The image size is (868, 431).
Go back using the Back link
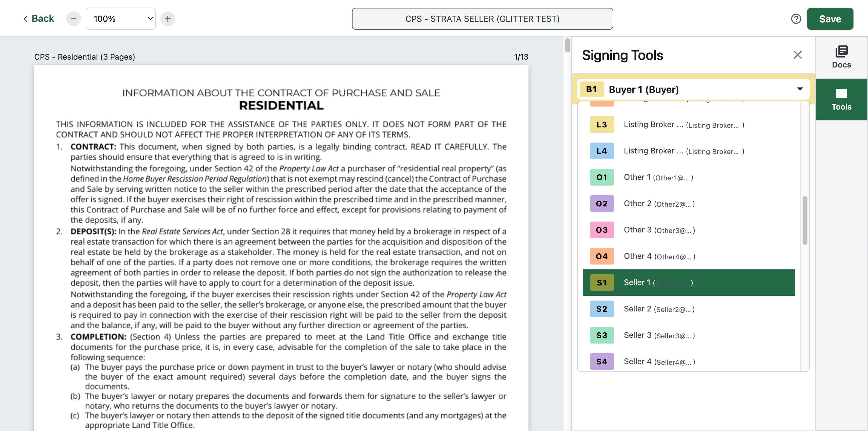pyautogui.click(x=38, y=18)
